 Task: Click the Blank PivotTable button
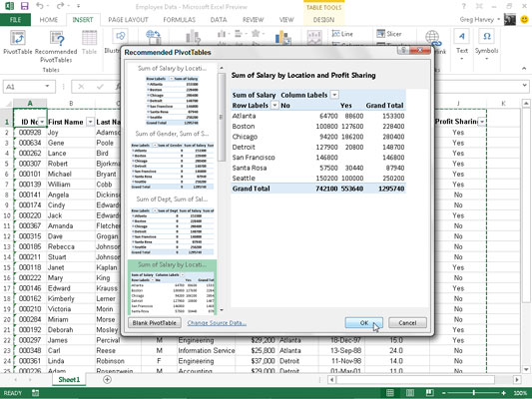click(155, 323)
